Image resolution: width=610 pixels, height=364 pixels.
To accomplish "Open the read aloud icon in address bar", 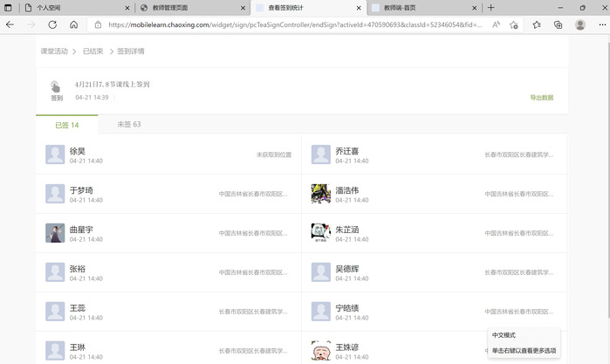I will click(x=497, y=25).
